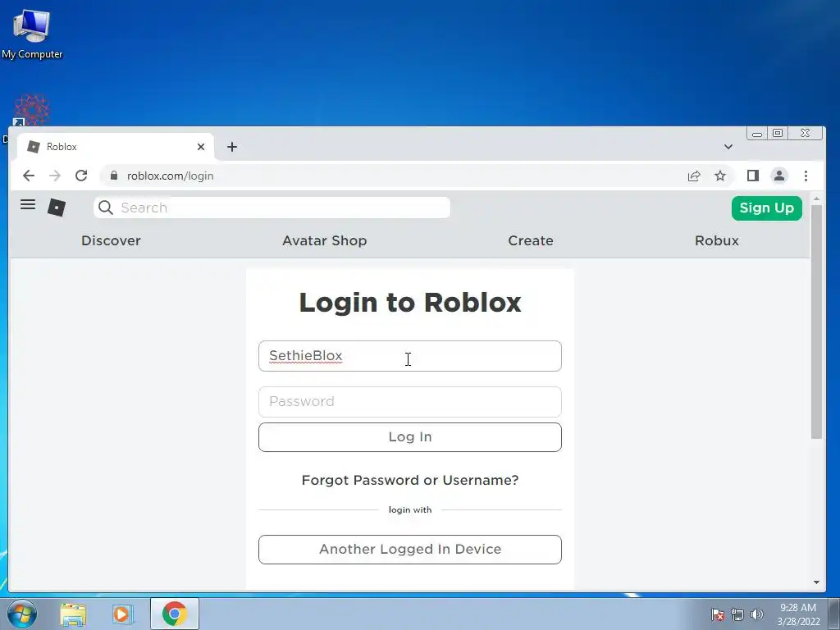The height and width of the screenshot is (630, 840).
Task: Click the scrollbar down arrow
Action: pos(816,582)
